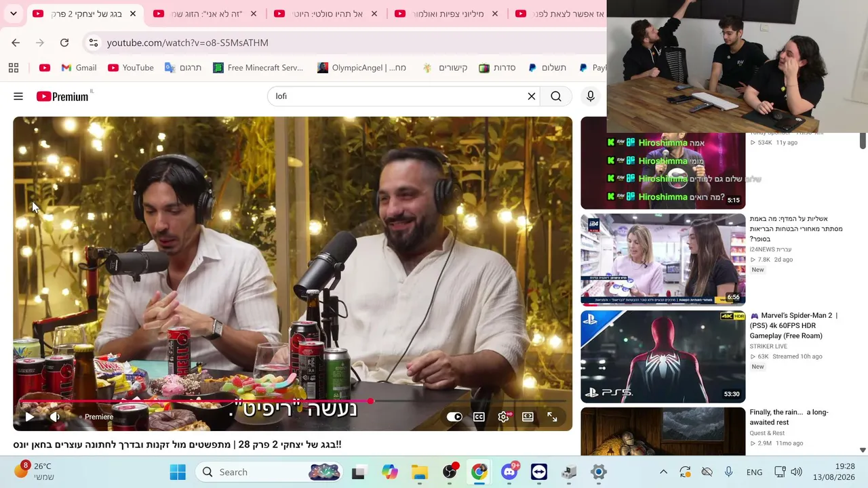
Task: Start voice search with the microphone
Action: (x=591, y=96)
